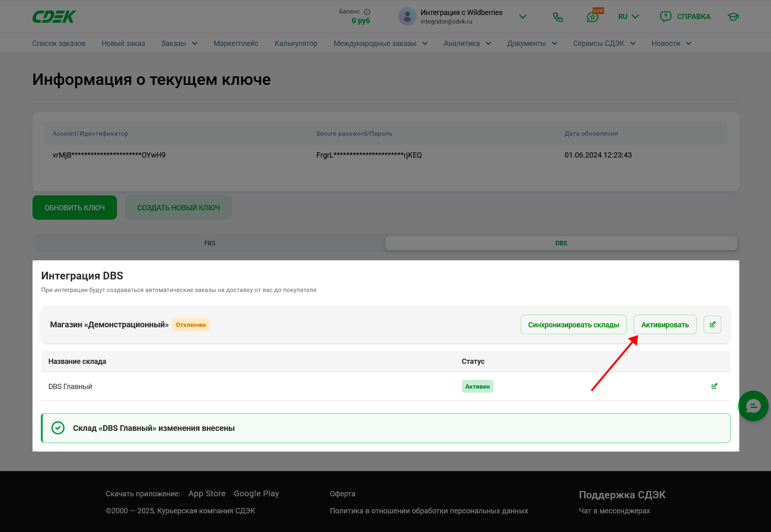This screenshot has width=771, height=532.
Task: Click the graduation cap training icon
Action: coord(733,17)
